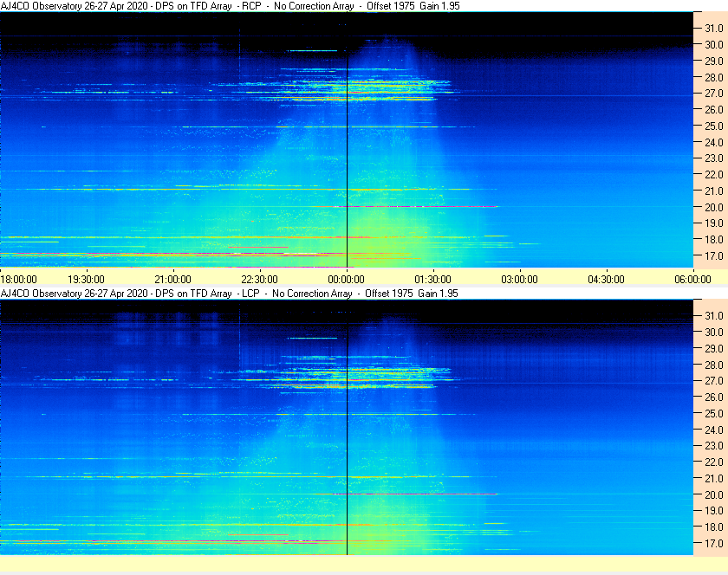Image resolution: width=728 pixels, height=575 pixels.
Task: Click the 28.0 frequency label in RCP panel
Action: [714, 77]
